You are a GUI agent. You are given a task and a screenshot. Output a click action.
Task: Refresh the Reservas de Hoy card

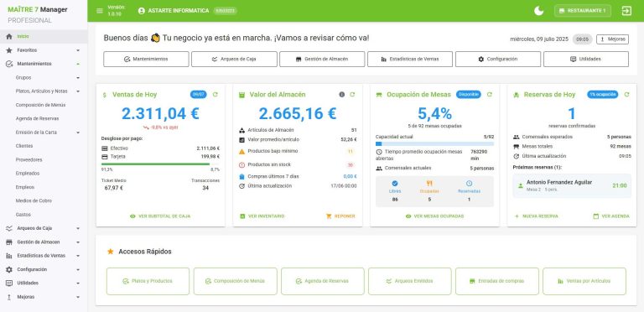click(x=626, y=95)
